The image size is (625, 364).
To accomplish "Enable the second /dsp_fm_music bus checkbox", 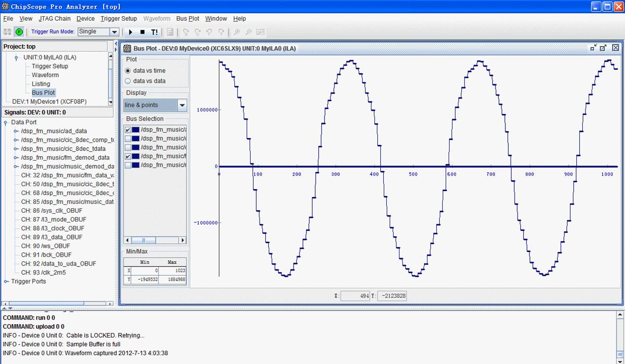I will point(128,138).
